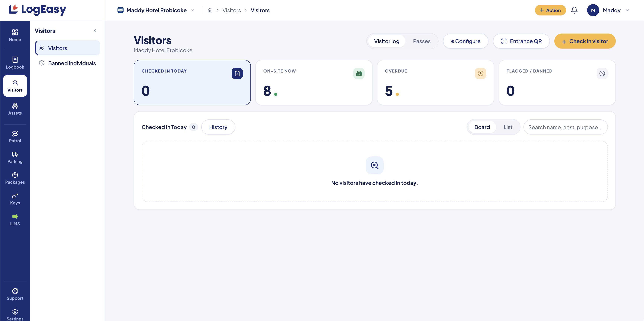This screenshot has height=321, width=644.
Task: Open Banned Individuals in side panel
Action: 67,63
